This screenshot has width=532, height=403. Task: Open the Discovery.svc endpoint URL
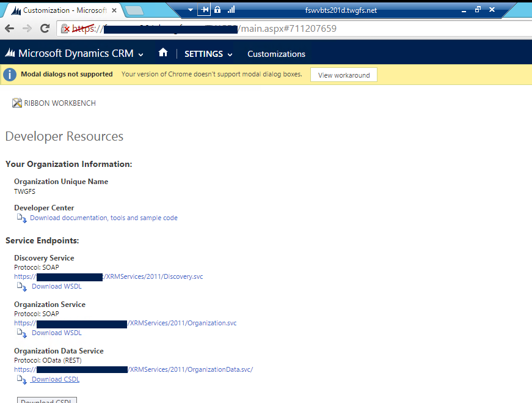(x=109, y=276)
